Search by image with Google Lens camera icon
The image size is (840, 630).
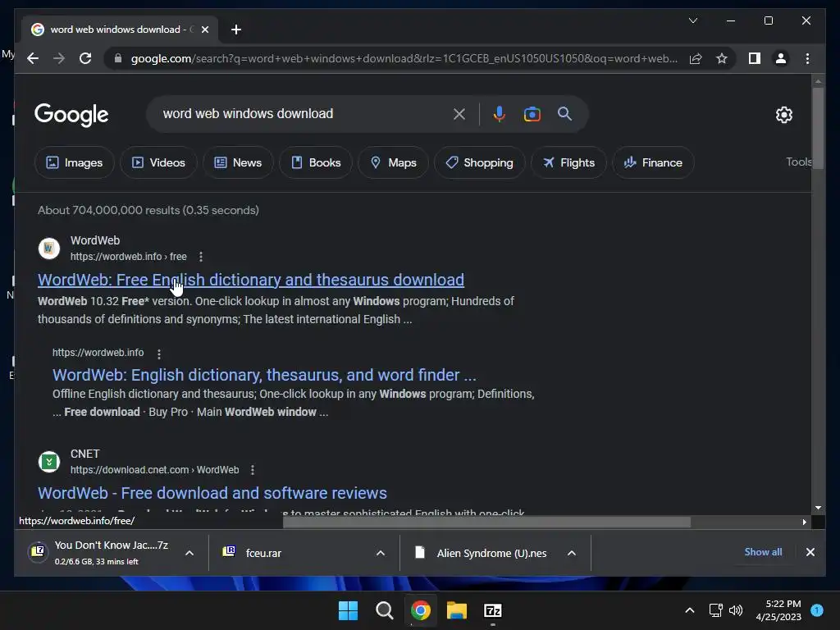pyautogui.click(x=532, y=114)
